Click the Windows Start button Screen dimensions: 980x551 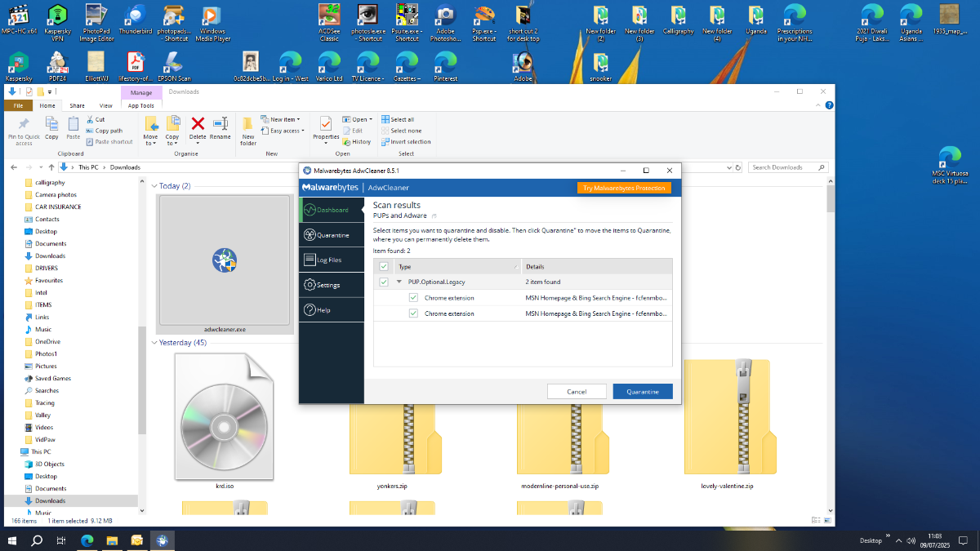point(12,540)
